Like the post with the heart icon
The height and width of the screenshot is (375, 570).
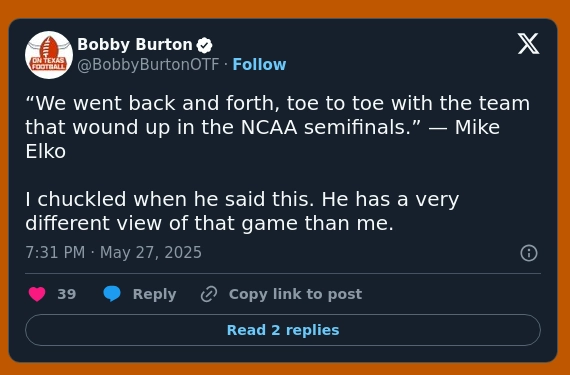point(37,294)
